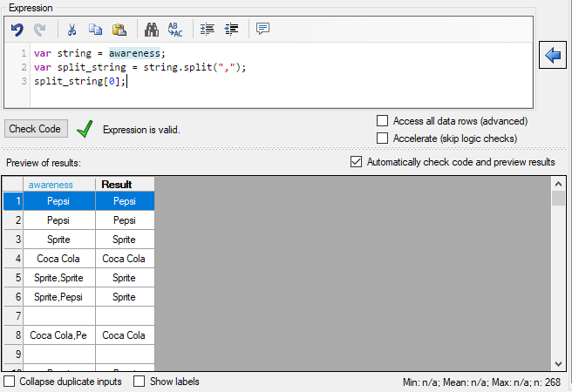Open Find and Replace (AB-AC) tool

[x=175, y=30]
